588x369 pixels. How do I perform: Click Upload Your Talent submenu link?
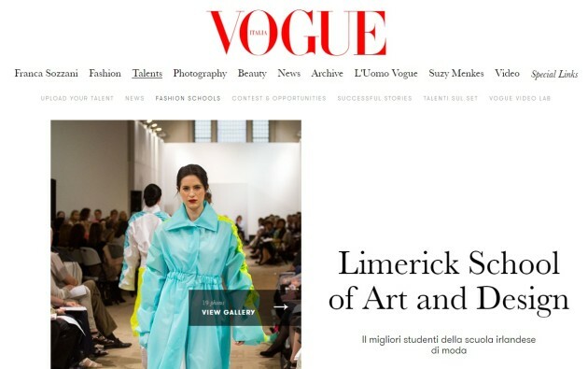coord(77,98)
